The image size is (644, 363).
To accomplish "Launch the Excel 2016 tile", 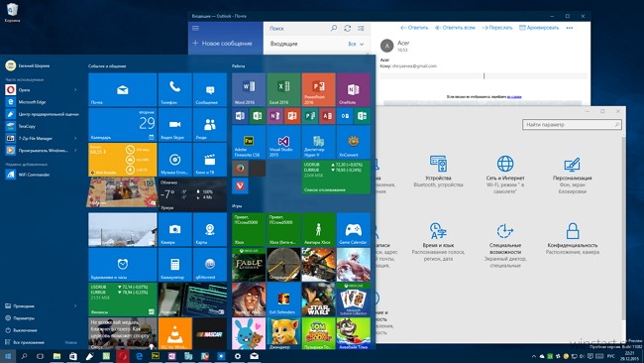I will 283,89.
